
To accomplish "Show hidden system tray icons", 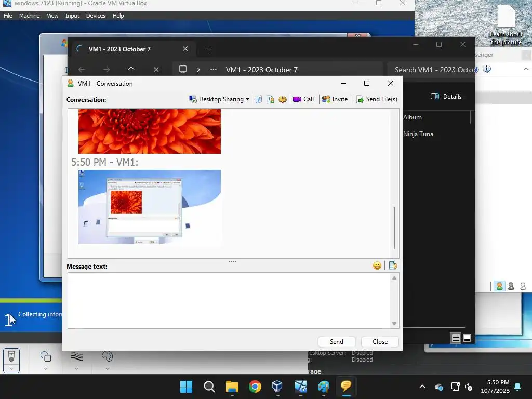I will point(422,387).
